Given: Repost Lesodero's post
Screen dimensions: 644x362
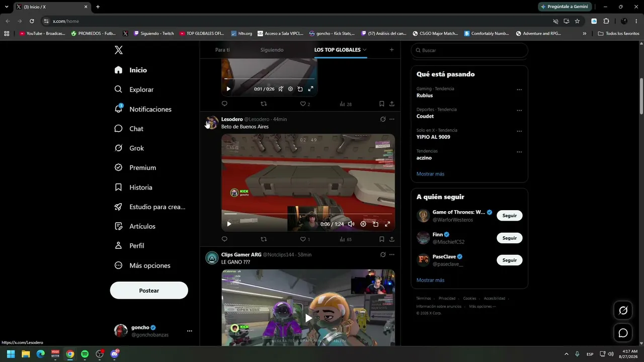Looking at the screenshot, I should click(264, 239).
